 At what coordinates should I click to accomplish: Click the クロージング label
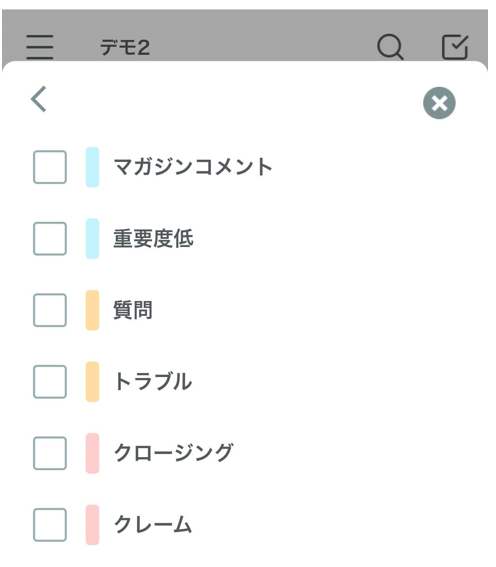tap(174, 453)
